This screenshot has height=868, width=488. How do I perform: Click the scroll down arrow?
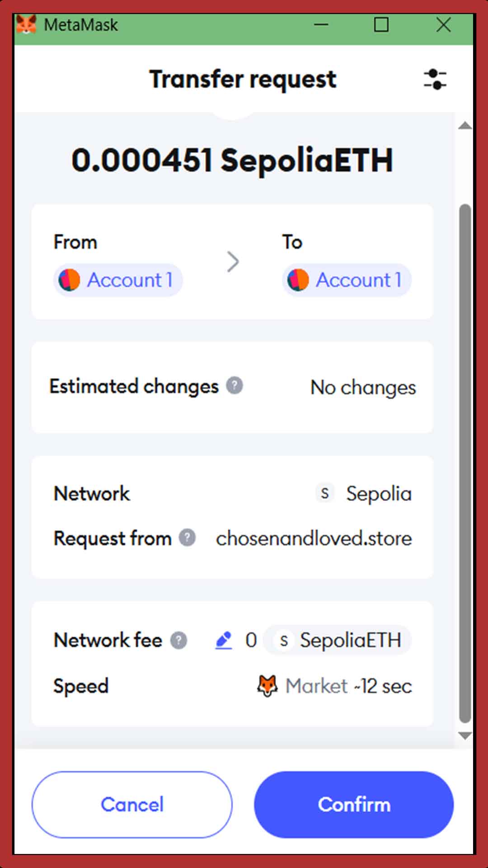point(465,736)
